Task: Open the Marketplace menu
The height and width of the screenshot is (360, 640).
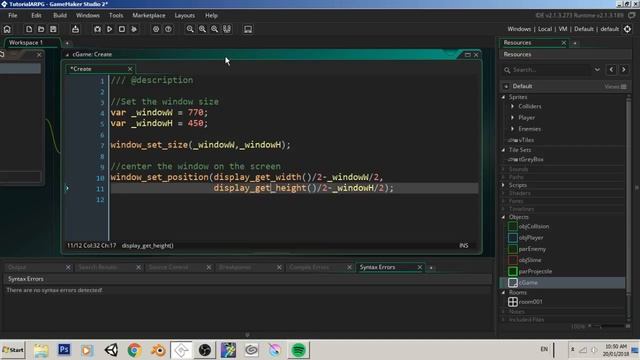Action: pos(149,15)
